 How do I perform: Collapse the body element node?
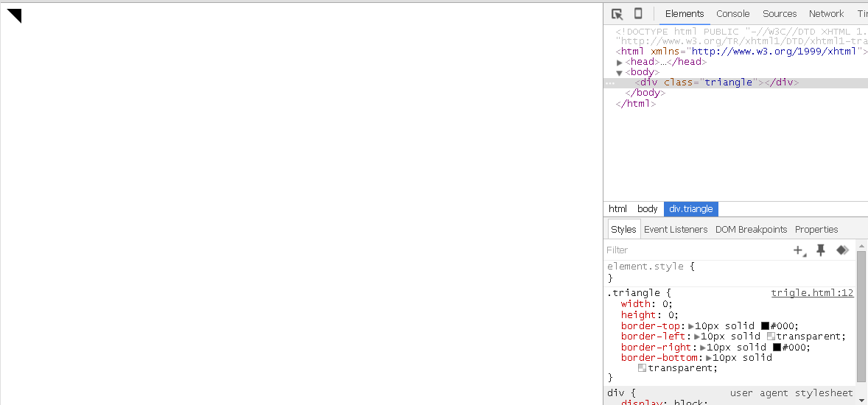pyautogui.click(x=620, y=72)
